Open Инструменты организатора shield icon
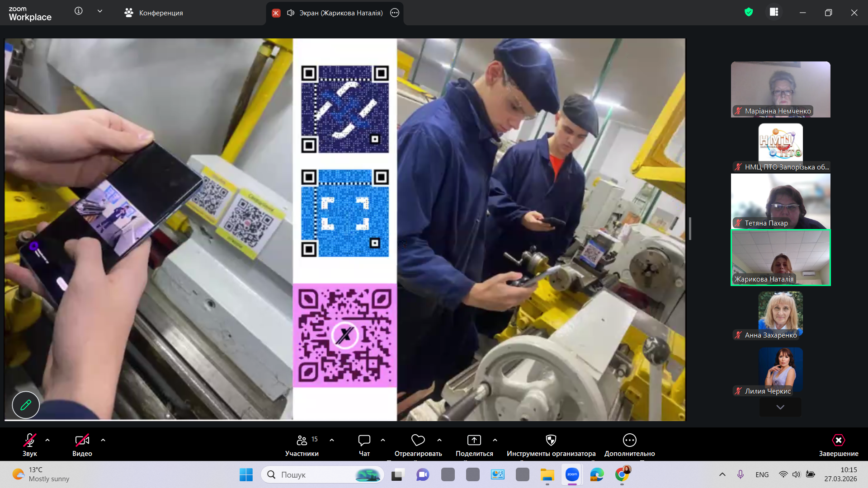This screenshot has height=488, width=868. click(x=551, y=440)
